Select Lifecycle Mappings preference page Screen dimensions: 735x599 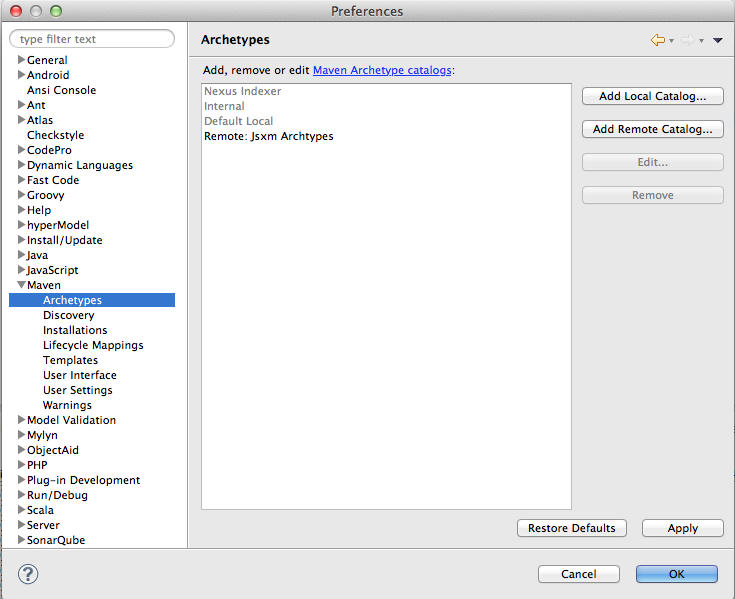click(93, 345)
